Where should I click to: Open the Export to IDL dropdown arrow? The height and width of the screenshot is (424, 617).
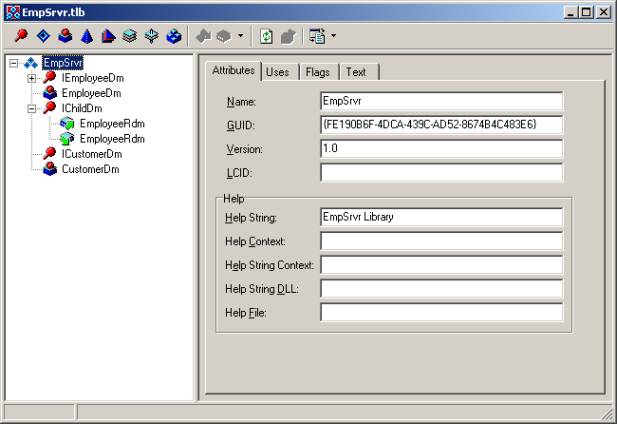[334, 36]
